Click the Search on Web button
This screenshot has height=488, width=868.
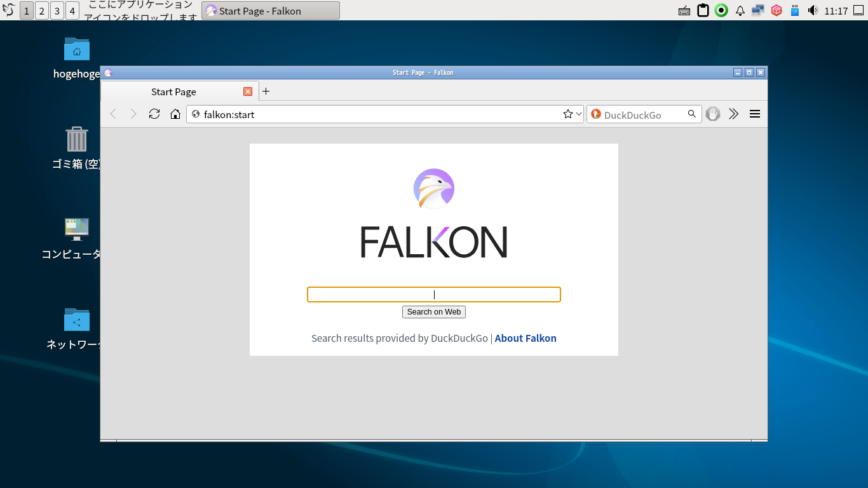click(x=434, y=312)
